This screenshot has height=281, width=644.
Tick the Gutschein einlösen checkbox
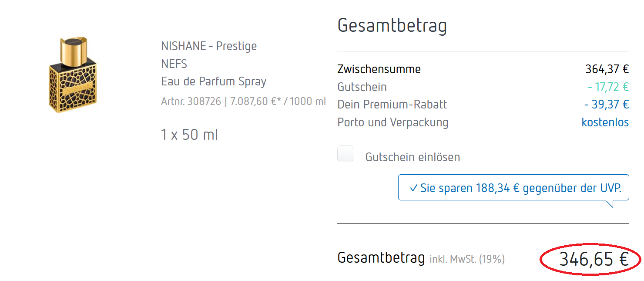pyautogui.click(x=345, y=154)
